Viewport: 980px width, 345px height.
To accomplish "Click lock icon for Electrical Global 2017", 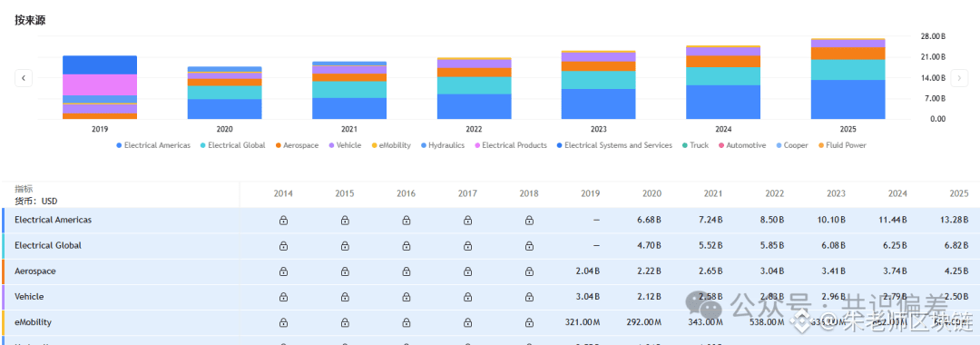I will pyautogui.click(x=467, y=246).
